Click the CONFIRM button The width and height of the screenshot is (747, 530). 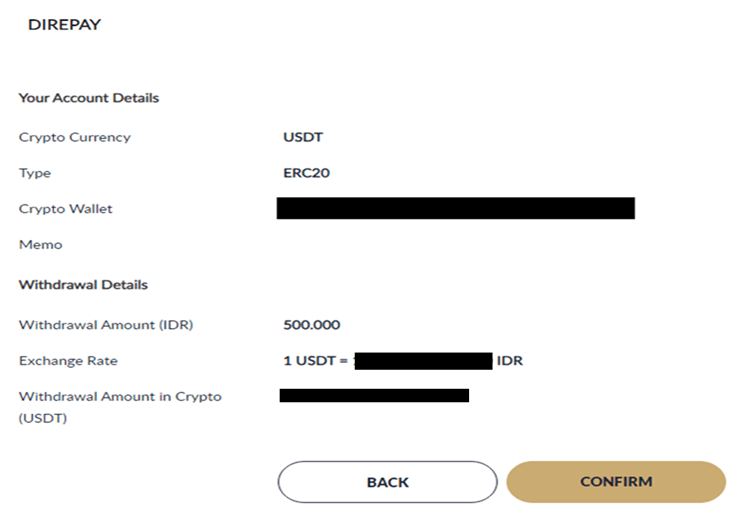[x=616, y=482]
